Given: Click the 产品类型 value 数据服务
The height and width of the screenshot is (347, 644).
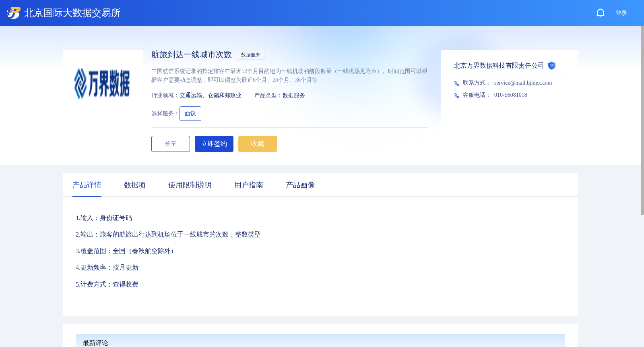Looking at the screenshot, I should point(294,96).
